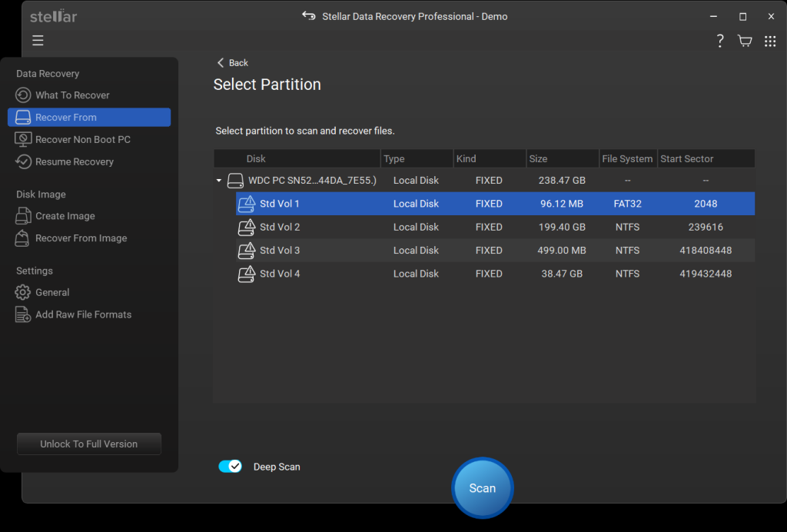
Task: Open General settings
Action: 89,292
